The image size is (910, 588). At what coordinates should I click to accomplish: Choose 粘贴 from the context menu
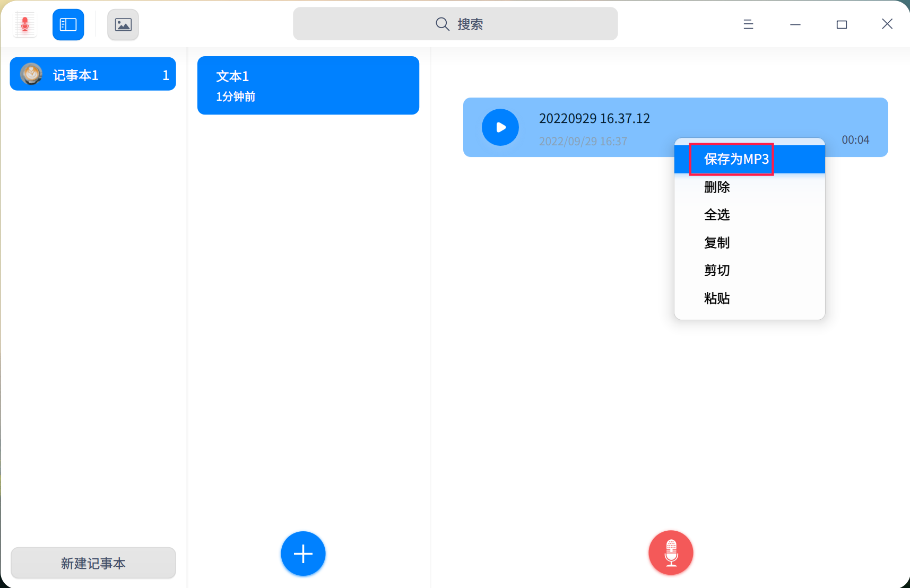[717, 298]
